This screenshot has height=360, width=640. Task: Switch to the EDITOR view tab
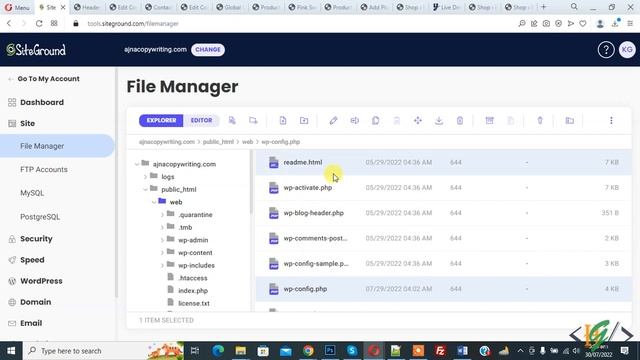(x=201, y=120)
